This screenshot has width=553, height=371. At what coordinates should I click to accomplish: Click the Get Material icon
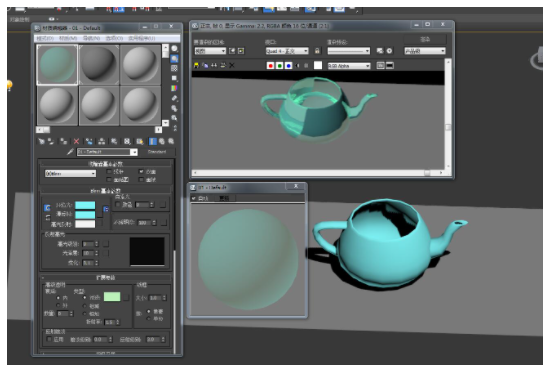[x=41, y=141]
